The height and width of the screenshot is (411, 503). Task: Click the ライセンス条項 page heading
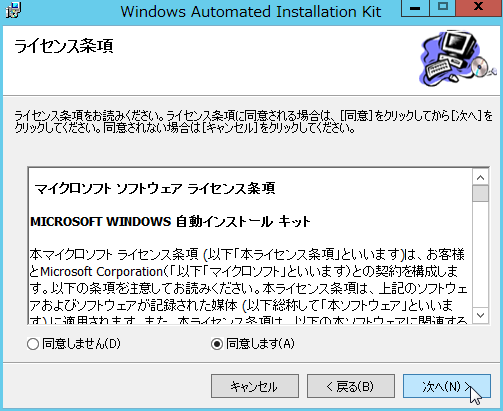coord(64,46)
